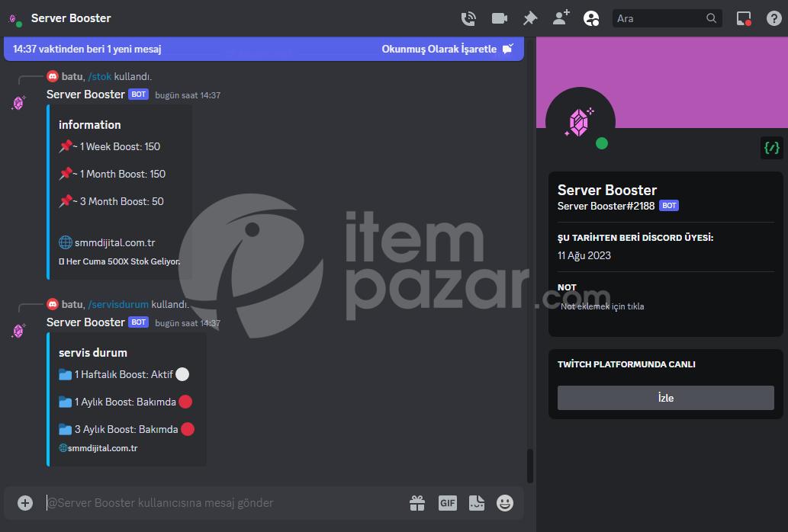788x532 pixels.
Task: Click the İzle button
Action: [x=665, y=398]
